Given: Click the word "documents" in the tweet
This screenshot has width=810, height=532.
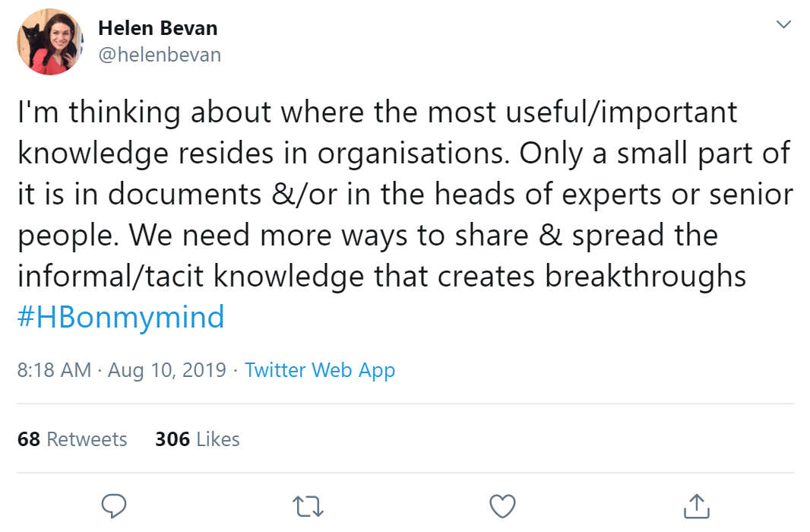Looking at the screenshot, I should point(185,195).
